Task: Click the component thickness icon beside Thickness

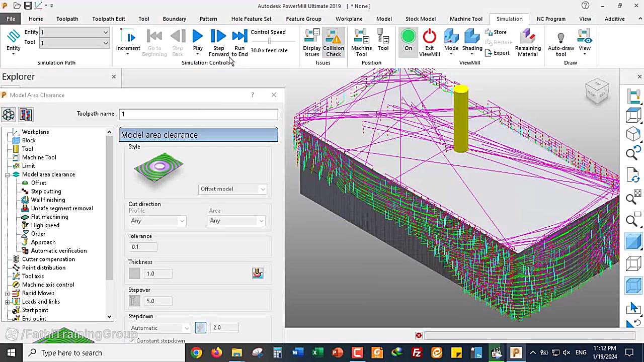Action: 258,273
